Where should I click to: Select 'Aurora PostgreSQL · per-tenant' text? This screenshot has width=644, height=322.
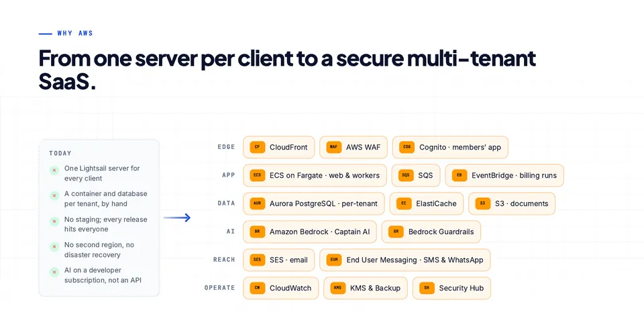point(323,203)
